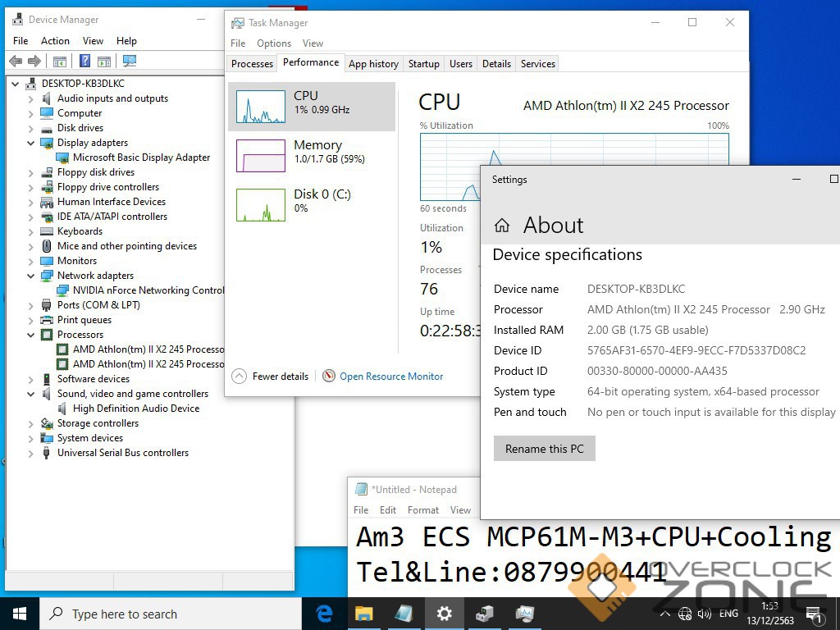Switch to the Processes tab
Viewport: 840px width, 630px height.
[252, 64]
